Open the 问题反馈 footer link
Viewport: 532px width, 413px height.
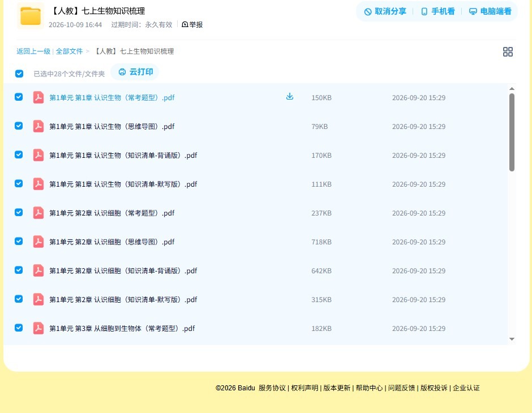(402, 388)
